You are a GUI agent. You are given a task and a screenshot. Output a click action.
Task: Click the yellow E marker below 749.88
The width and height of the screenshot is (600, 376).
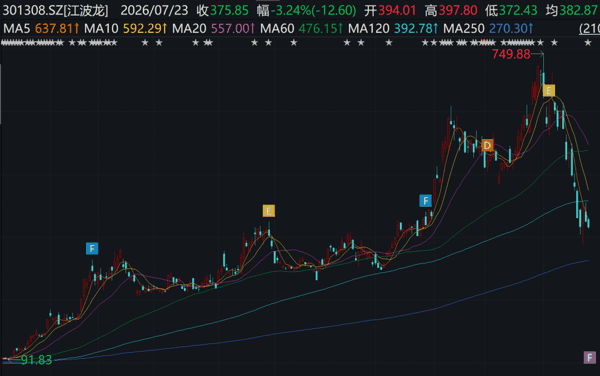(x=549, y=91)
